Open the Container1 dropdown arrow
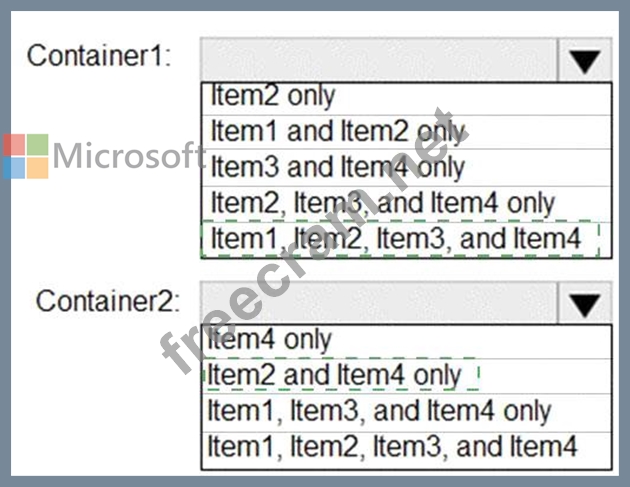630x487 pixels. [x=585, y=60]
